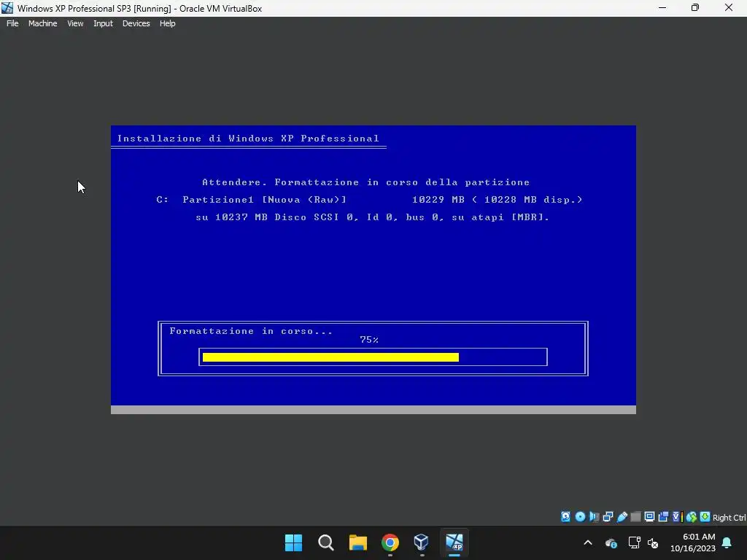
Task: Open the Devices menu
Action: coord(136,23)
